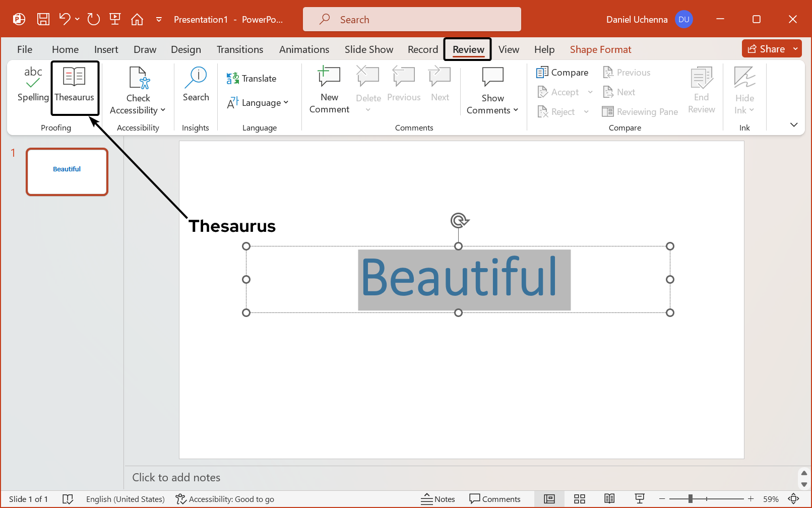
Task: Switch to Reading View mode
Action: pos(609,499)
